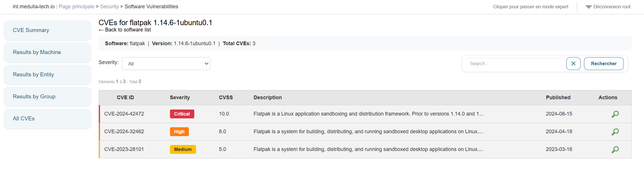The image size is (644, 187).
Task: Click the red Critical severity badge
Action: (x=182, y=114)
